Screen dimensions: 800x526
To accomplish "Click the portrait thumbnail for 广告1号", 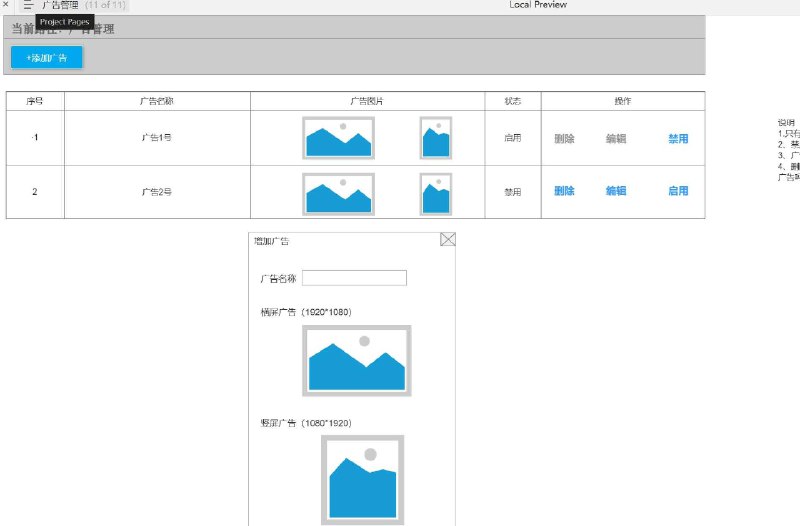I will pyautogui.click(x=436, y=138).
